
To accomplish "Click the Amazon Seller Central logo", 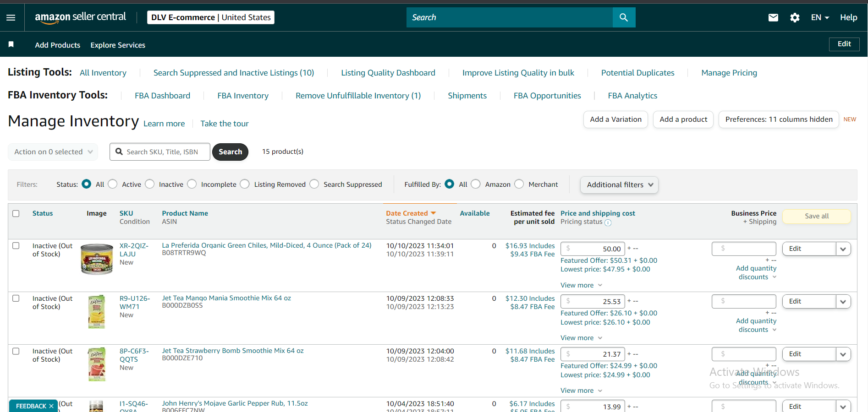I will pos(80,17).
